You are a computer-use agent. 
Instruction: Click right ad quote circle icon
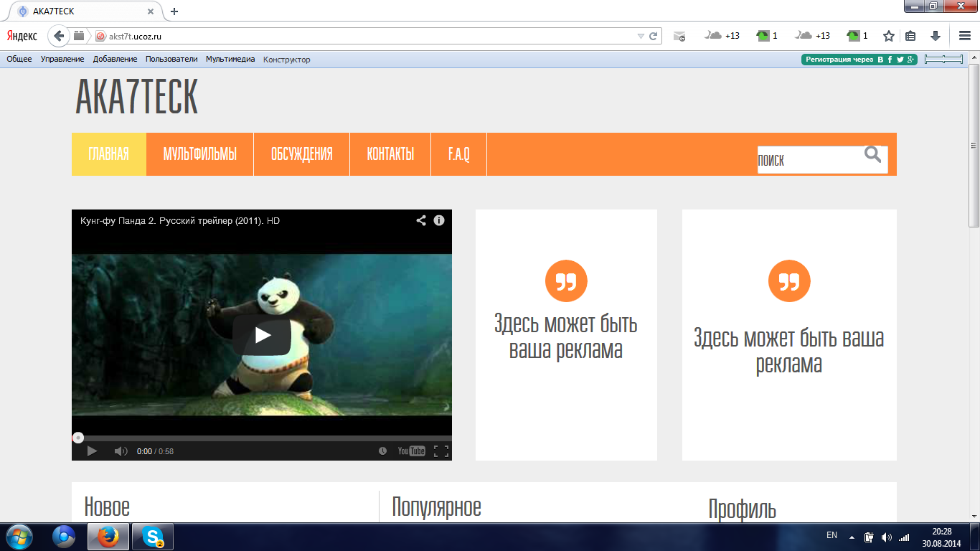[x=789, y=281]
